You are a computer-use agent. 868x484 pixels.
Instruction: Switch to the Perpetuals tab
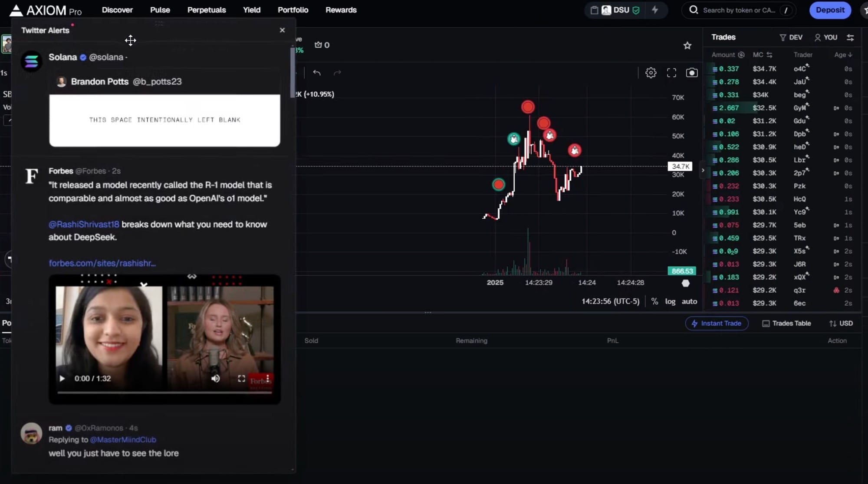207,10
